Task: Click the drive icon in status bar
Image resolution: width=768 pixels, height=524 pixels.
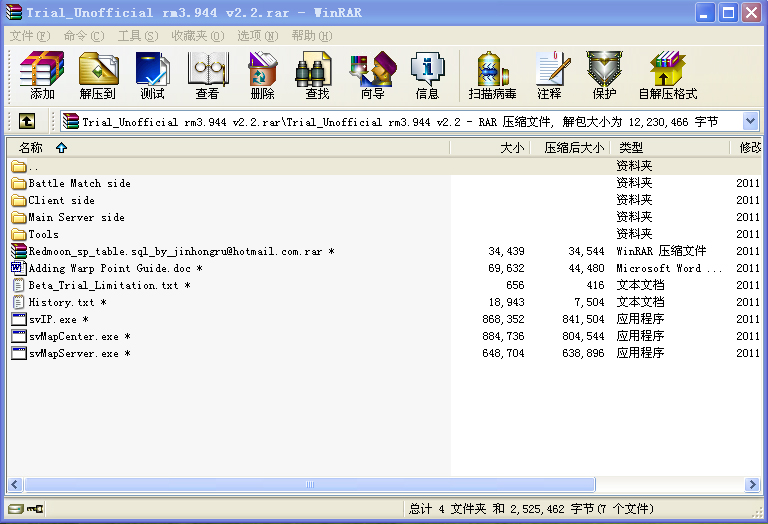Action: [16, 509]
